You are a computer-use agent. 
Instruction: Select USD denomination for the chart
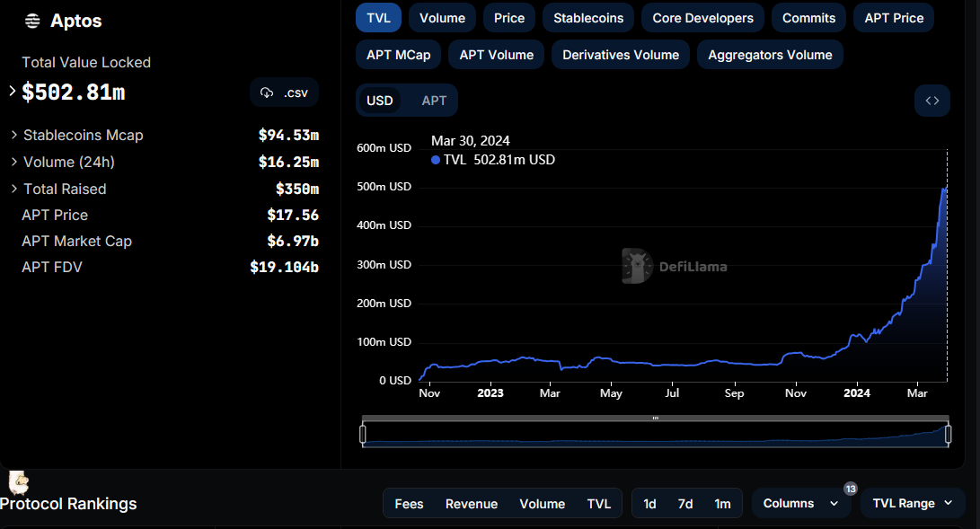click(379, 101)
